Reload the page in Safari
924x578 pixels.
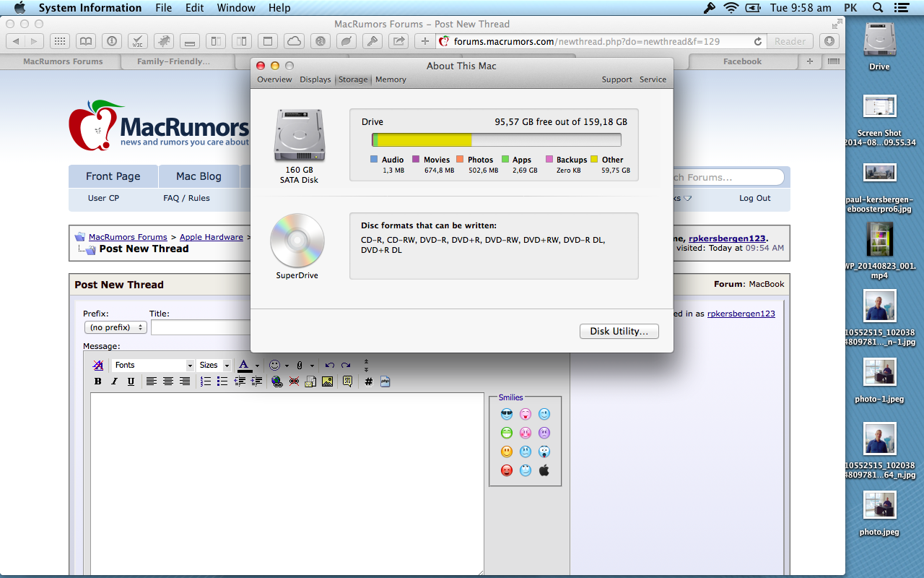pos(758,42)
